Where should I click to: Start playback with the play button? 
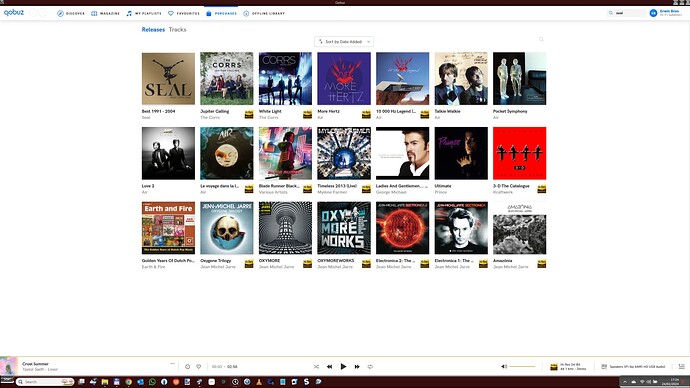[343, 366]
